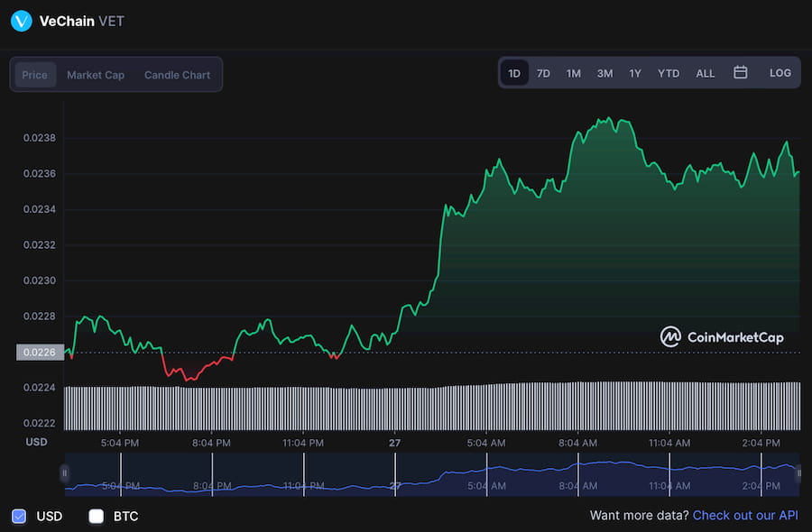Toggle the USD checkbox
This screenshot has width=812, height=532.
(20, 516)
